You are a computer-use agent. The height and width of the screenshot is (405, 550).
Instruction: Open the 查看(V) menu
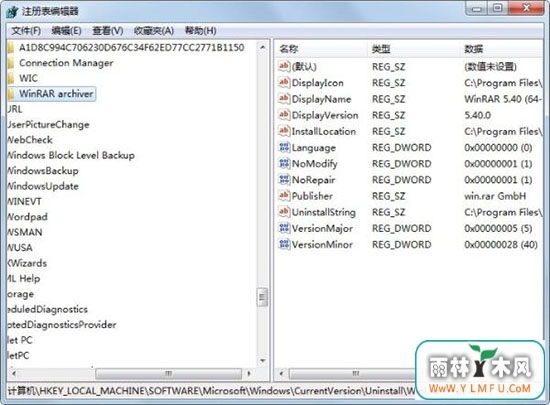(x=107, y=31)
